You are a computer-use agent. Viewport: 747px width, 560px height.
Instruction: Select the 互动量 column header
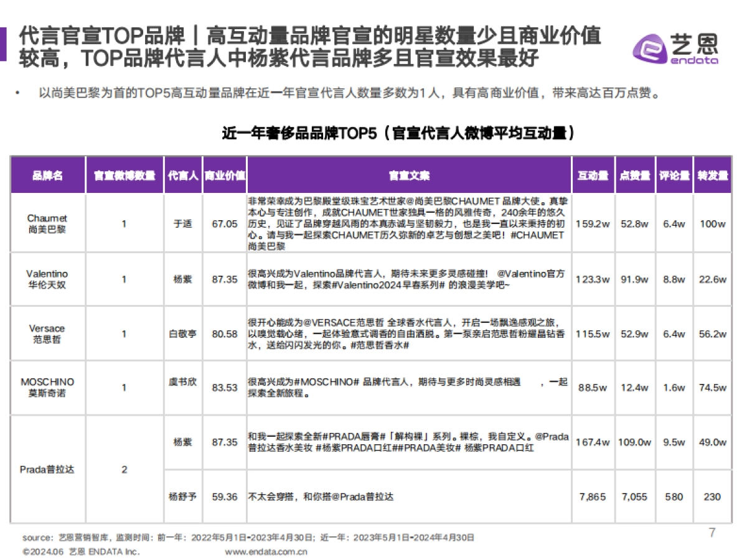pyautogui.click(x=593, y=175)
